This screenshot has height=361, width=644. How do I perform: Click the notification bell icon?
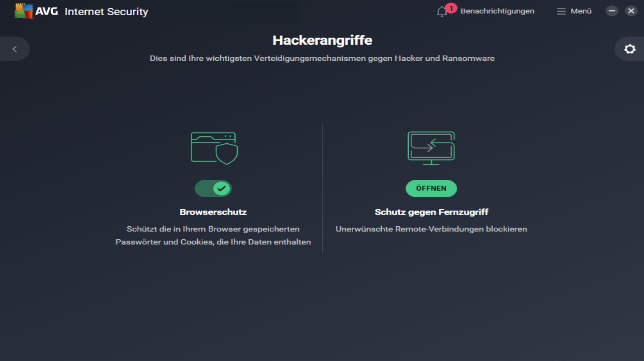442,12
